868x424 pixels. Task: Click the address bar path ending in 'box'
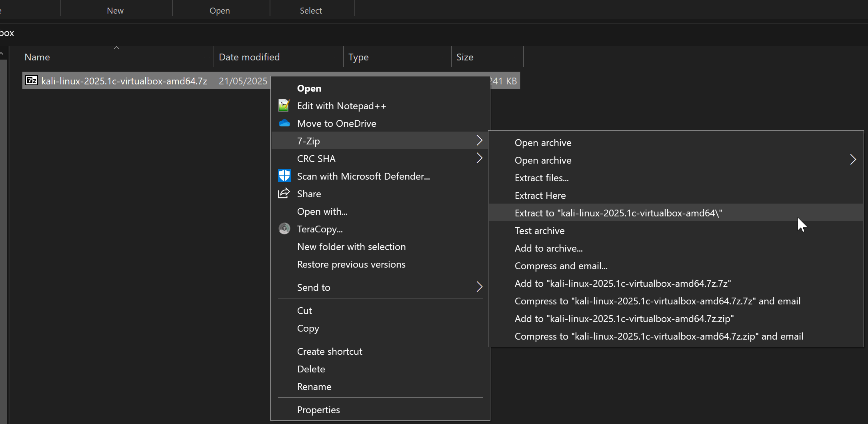7,33
